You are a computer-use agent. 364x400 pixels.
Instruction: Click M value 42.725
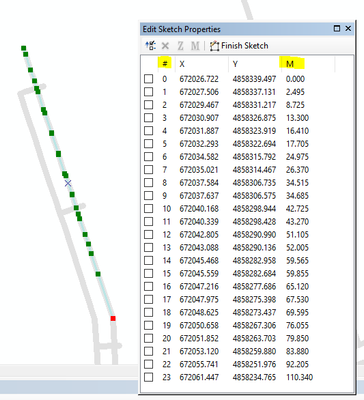pos(297,209)
